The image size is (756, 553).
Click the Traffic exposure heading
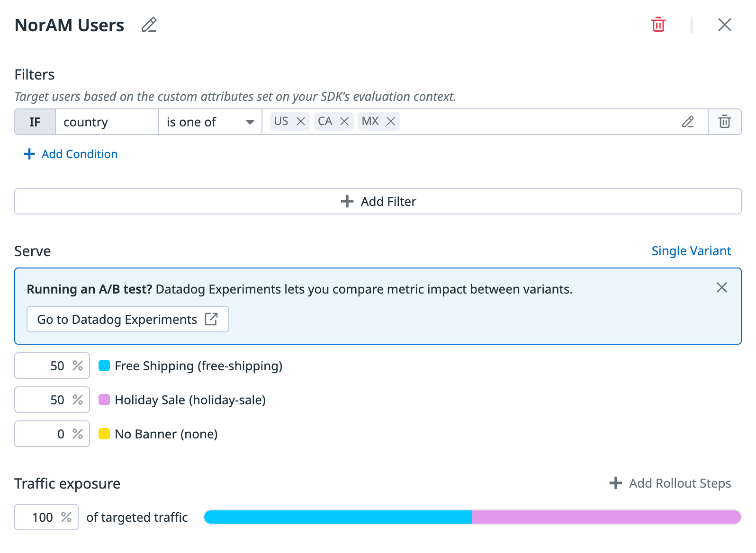[x=67, y=483]
